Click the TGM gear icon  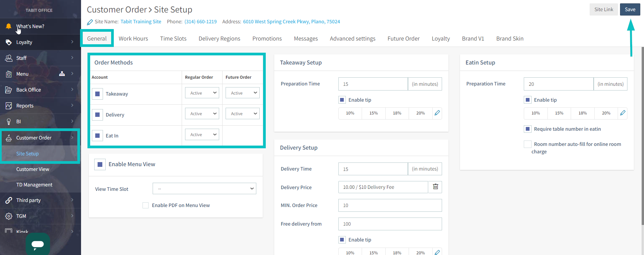pos(8,216)
